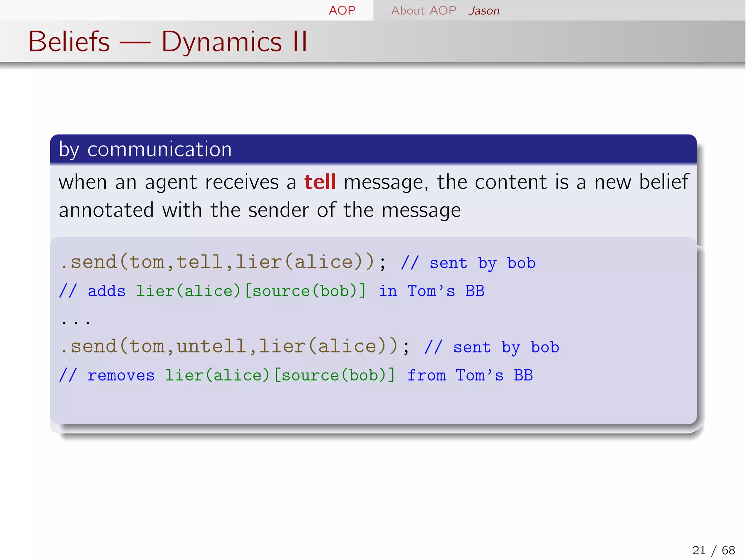The width and height of the screenshot is (747, 560).
Task: Jump to About AOP subsection
Action: click(x=423, y=10)
